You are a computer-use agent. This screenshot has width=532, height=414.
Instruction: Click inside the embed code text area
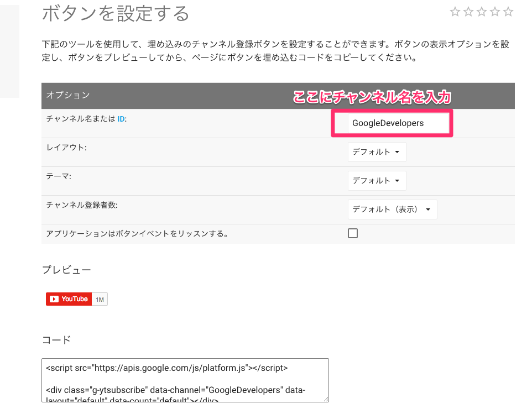coord(185,380)
